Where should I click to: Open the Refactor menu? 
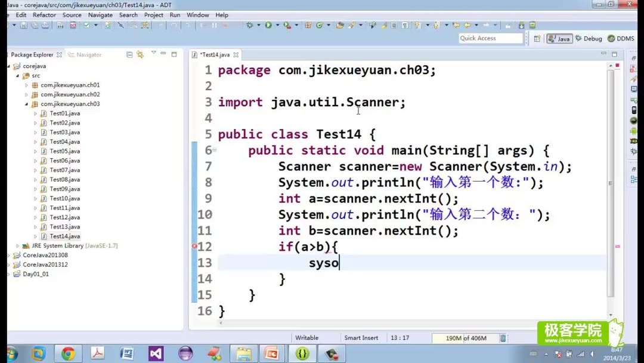coord(45,15)
